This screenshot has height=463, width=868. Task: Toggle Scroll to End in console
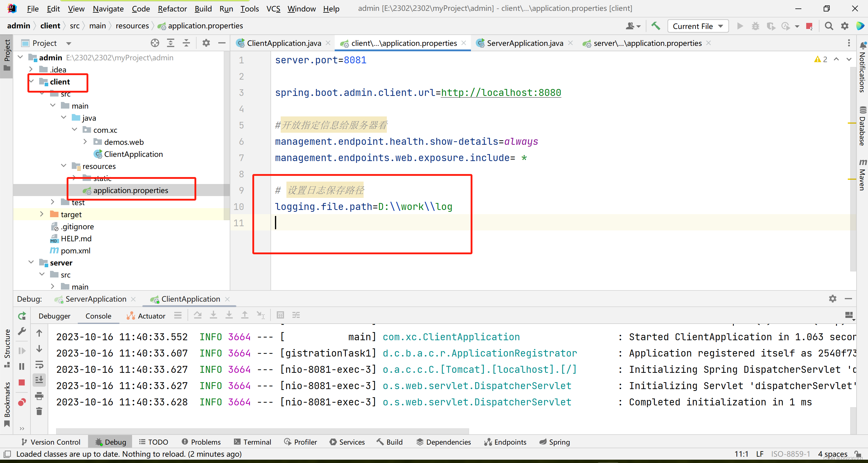(39, 380)
